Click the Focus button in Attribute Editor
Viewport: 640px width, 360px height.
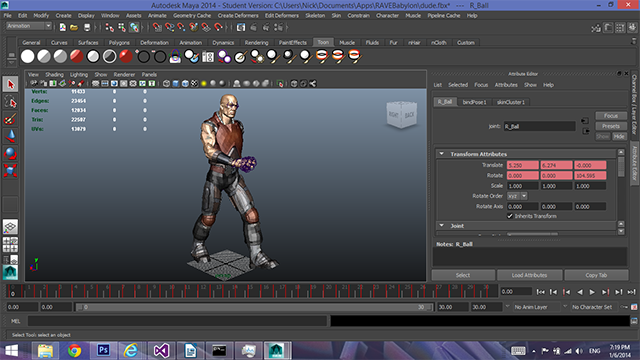click(x=611, y=116)
